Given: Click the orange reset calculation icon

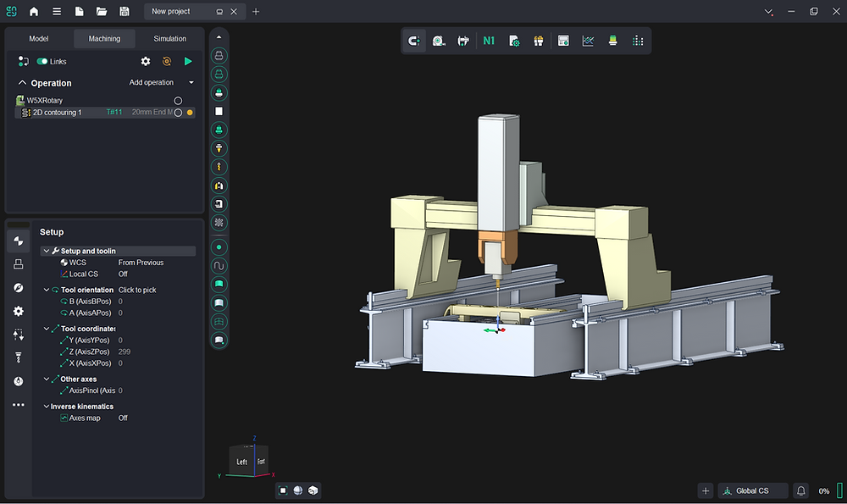Looking at the screenshot, I should (167, 61).
